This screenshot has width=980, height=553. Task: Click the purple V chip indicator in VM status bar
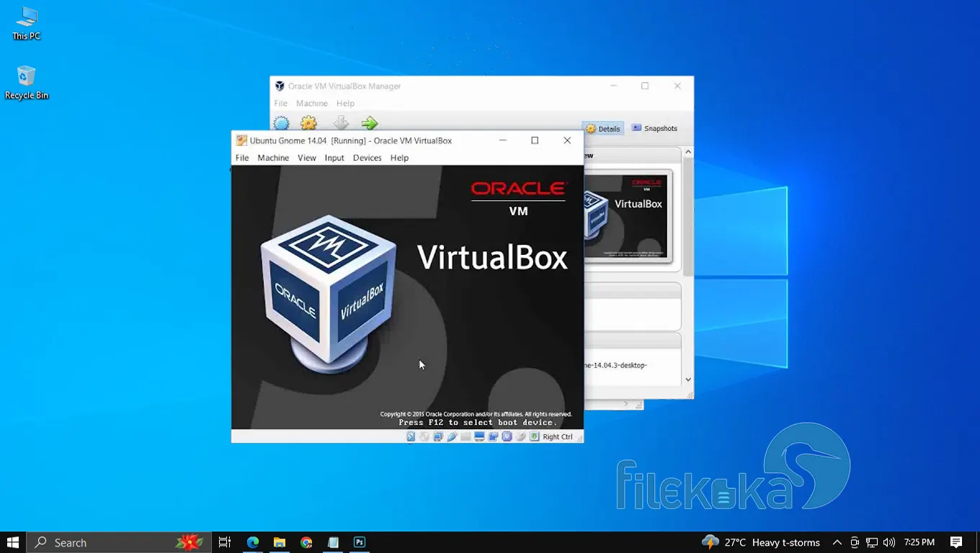point(507,436)
